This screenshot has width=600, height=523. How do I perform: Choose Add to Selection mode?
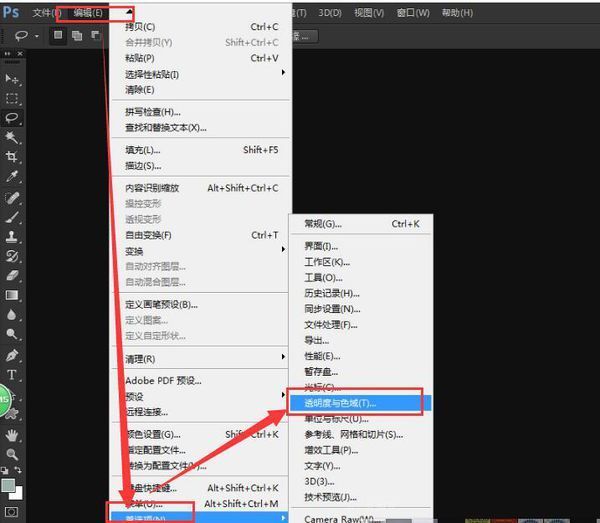pyautogui.click(x=77, y=36)
